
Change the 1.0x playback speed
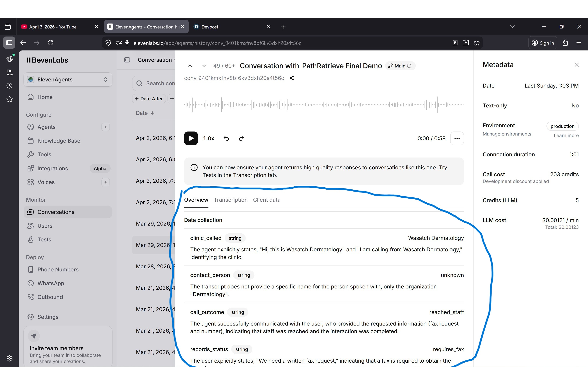(x=208, y=138)
